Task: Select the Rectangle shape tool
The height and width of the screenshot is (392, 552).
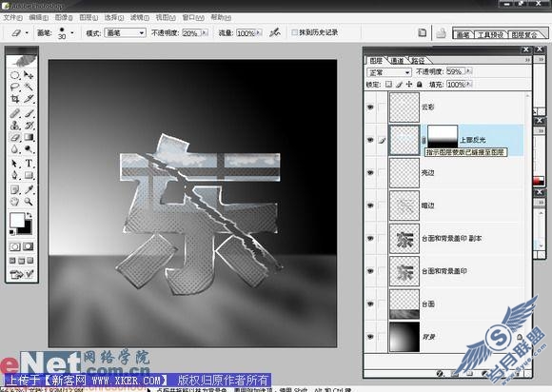Action: coord(29,175)
